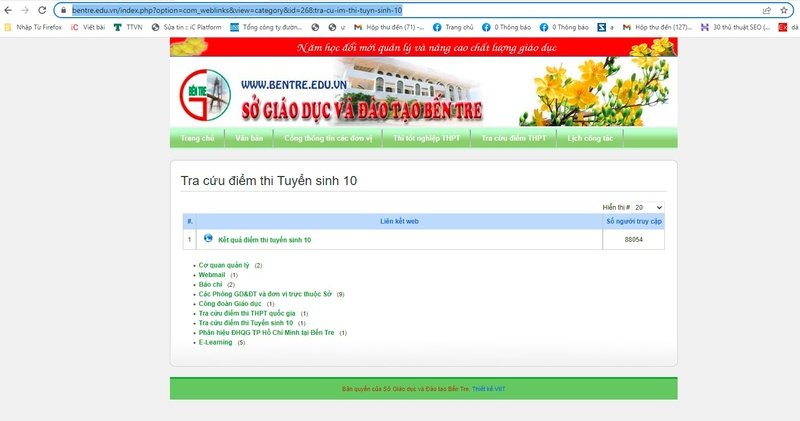Open the Sửa tin :: iC Platform bookmark

click(187, 27)
